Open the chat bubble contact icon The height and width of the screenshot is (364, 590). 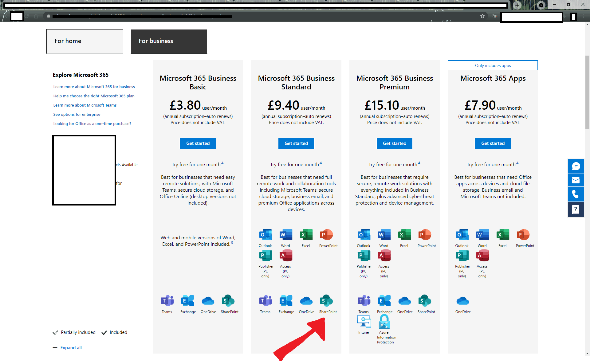pyautogui.click(x=576, y=166)
